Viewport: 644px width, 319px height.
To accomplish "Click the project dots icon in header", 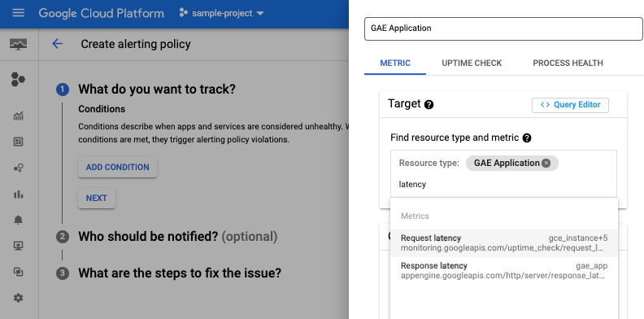I will click(184, 13).
